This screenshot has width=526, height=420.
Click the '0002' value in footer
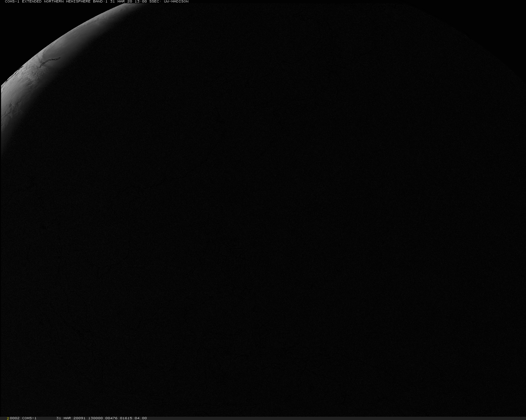coord(15,418)
